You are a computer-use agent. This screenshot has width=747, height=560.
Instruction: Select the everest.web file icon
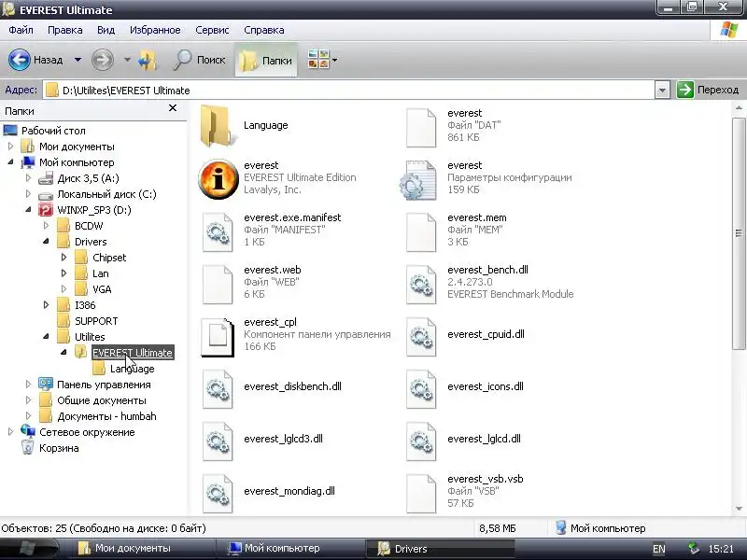point(218,285)
